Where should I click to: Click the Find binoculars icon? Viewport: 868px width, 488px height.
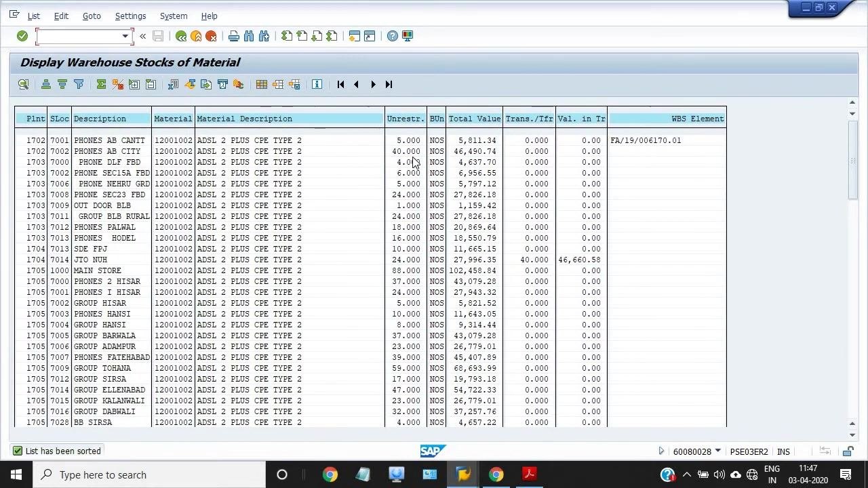coord(249,36)
